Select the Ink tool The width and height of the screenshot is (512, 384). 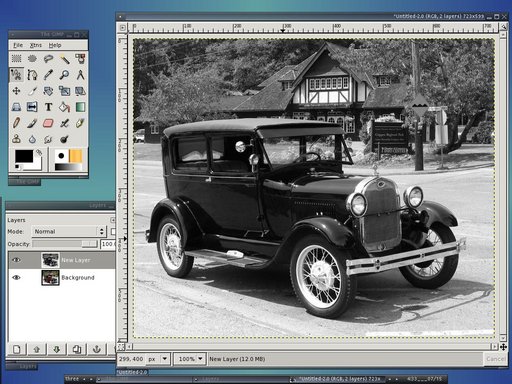[80, 123]
